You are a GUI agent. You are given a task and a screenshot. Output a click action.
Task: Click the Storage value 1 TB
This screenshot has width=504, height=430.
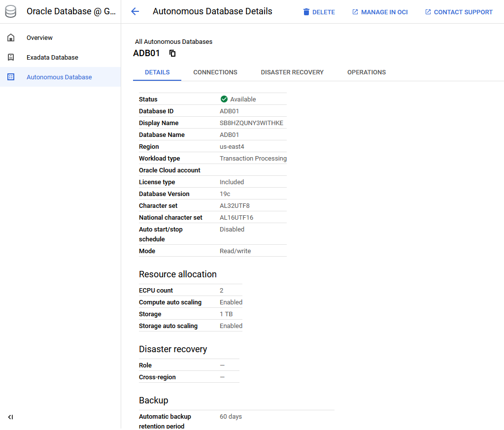click(226, 314)
